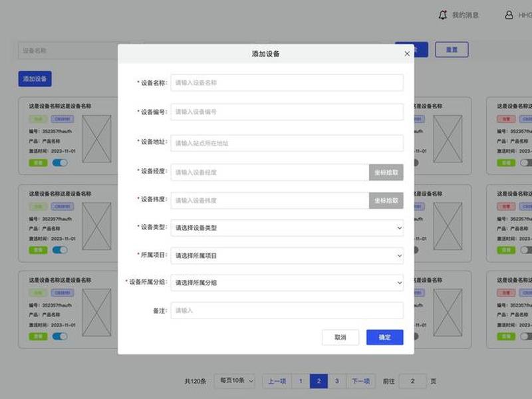Screen dimensions: 532x399
Task: Click the 设备纬度 input field
Action: [270, 201]
